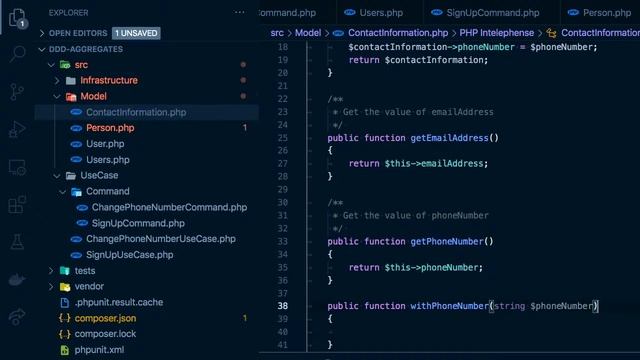640x360 pixels.
Task: Switch to the Users.php tab
Action: point(380,13)
